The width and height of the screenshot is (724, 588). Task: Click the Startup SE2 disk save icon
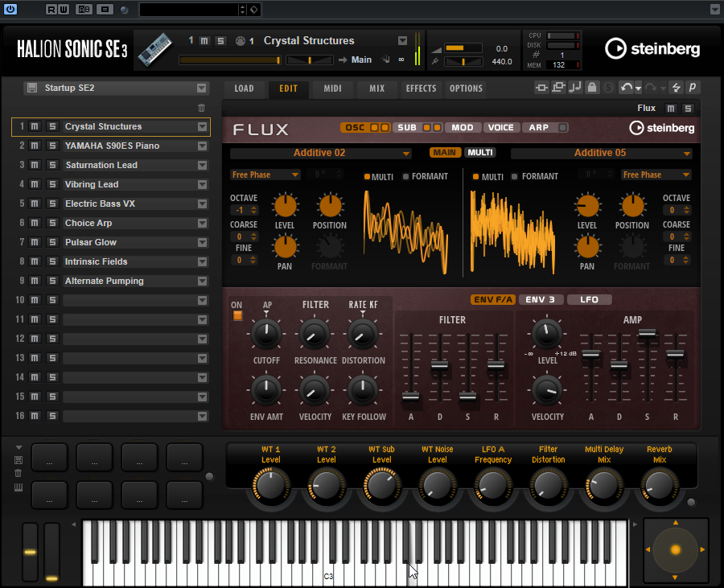pos(32,88)
